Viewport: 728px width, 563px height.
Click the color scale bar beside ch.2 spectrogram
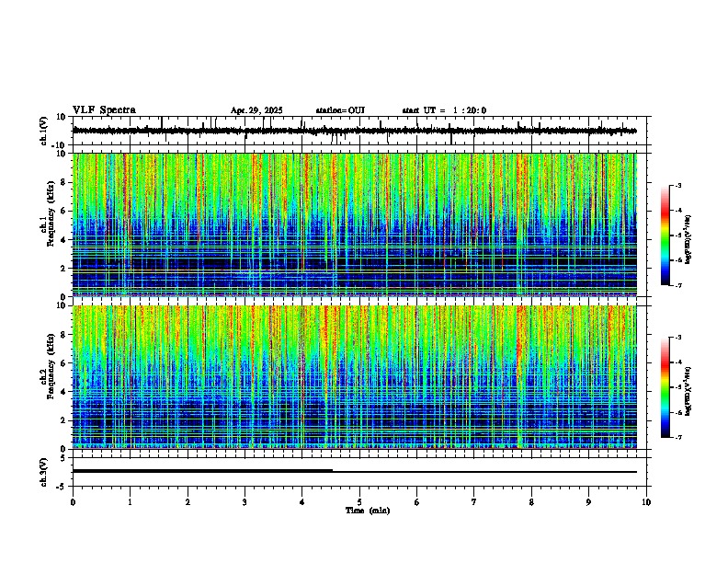coord(665,387)
